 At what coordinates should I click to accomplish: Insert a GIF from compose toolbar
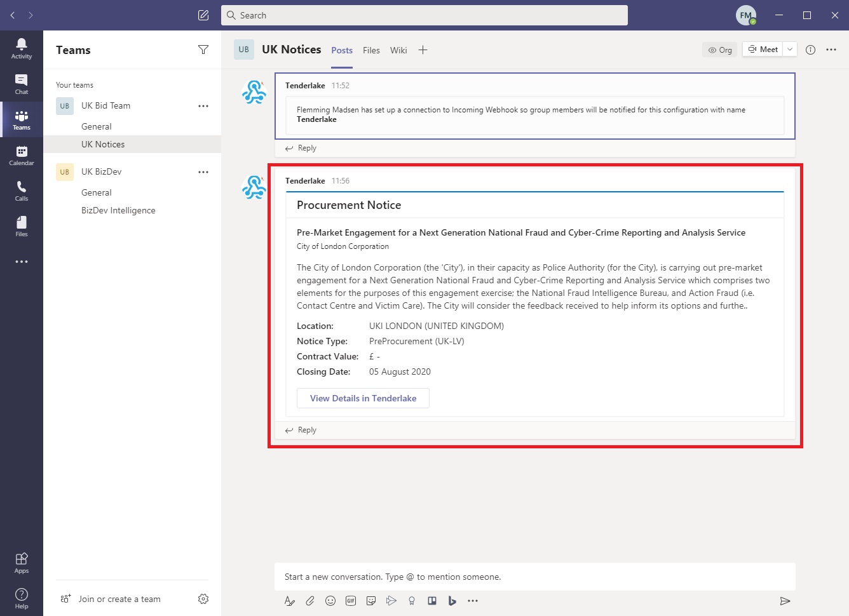coord(351,601)
